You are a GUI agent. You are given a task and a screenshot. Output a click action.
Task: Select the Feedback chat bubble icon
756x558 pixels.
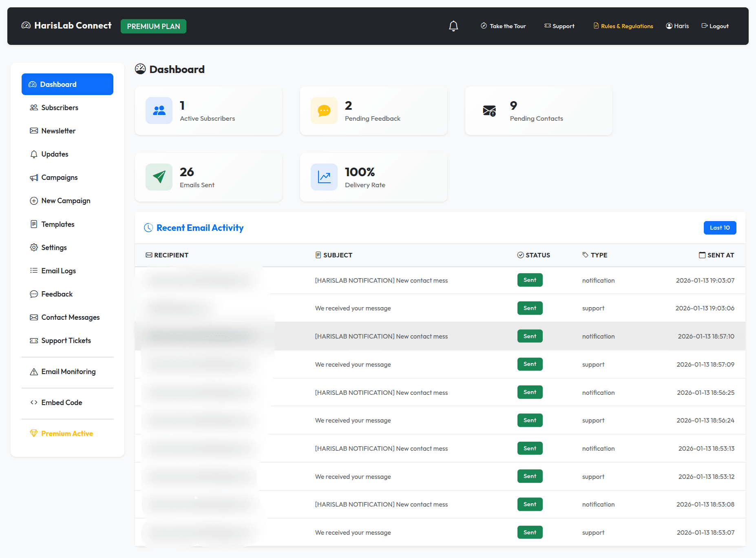(34, 294)
